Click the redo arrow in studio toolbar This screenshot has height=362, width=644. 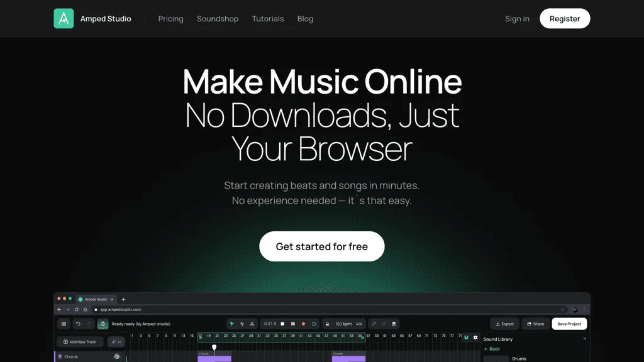coord(89,324)
